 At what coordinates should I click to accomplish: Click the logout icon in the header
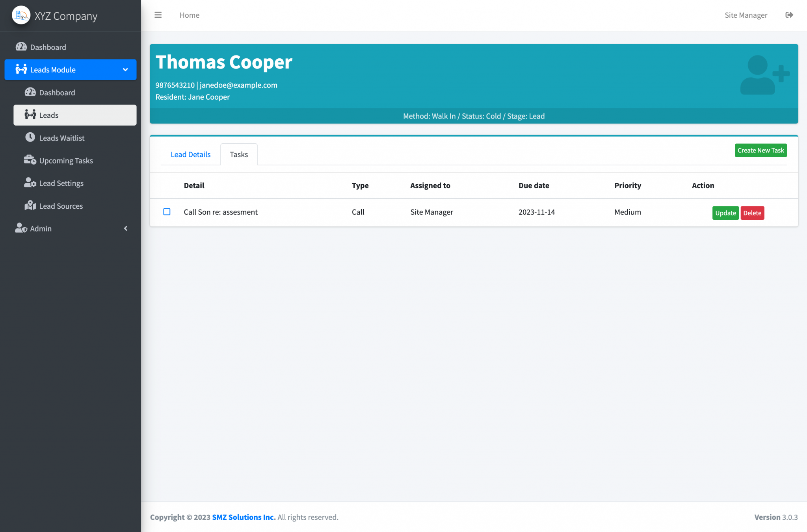[789, 15]
